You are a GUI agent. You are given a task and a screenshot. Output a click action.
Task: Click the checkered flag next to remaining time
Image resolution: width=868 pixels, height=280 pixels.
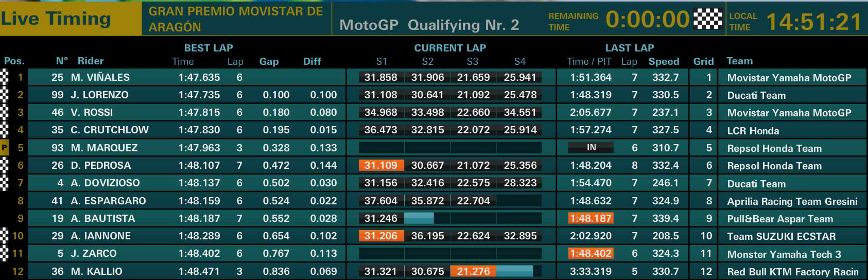point(708,19)
